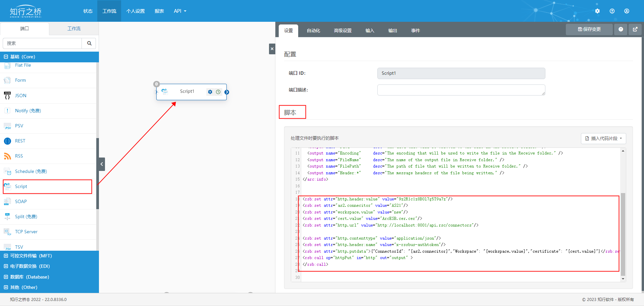Click script line with httpPut call
Screen dimensions: 644x306
click(358, 258)
